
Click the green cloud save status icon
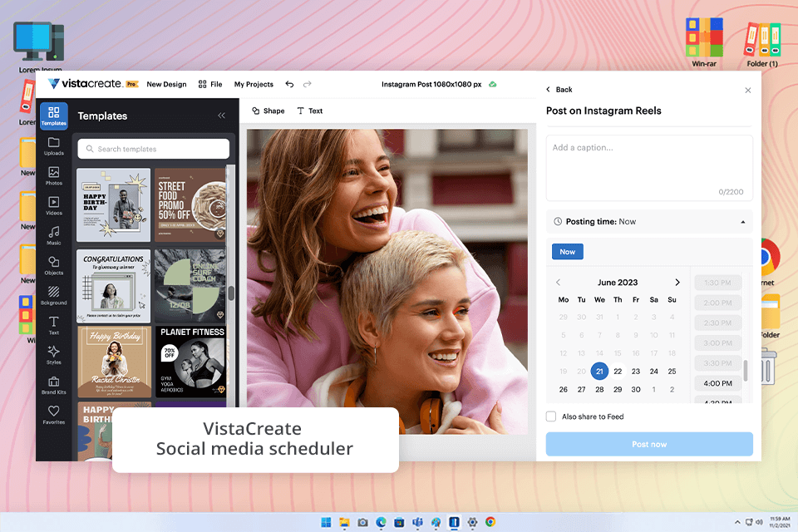coord(493,84)
